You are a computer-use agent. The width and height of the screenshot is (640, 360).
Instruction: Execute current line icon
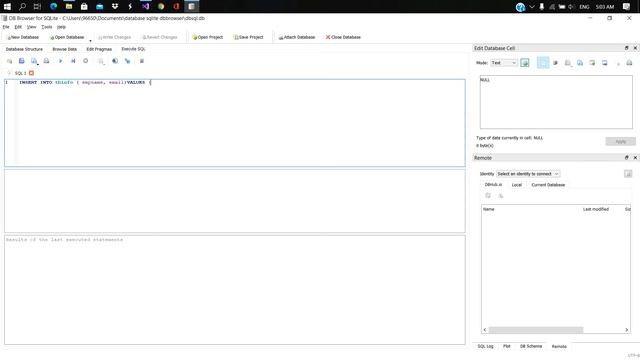point(73,61)
